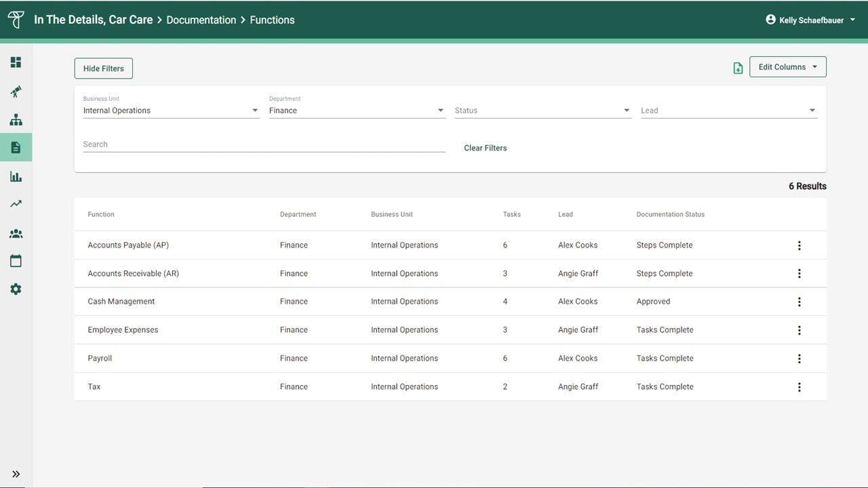Click the user account avatar icon

pos(770,20)
